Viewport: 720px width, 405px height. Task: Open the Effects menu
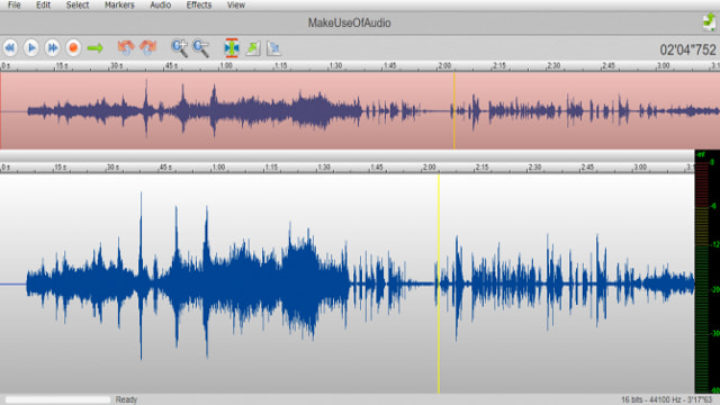click(199, 5)
